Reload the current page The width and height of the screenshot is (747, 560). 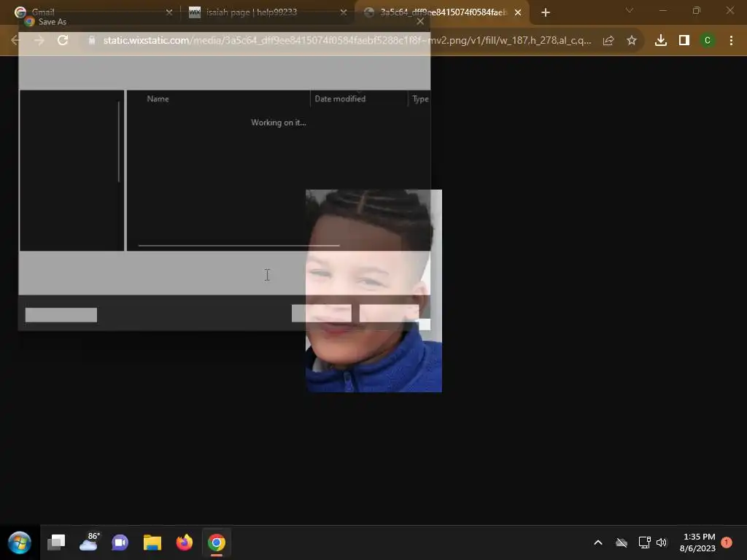[x=63, y=41]
